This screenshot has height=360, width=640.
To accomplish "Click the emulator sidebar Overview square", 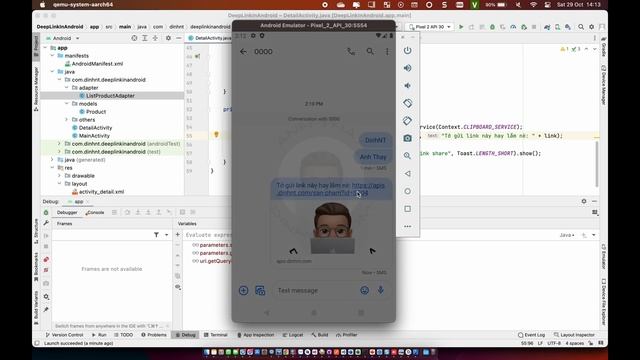I will pos(407,209).
